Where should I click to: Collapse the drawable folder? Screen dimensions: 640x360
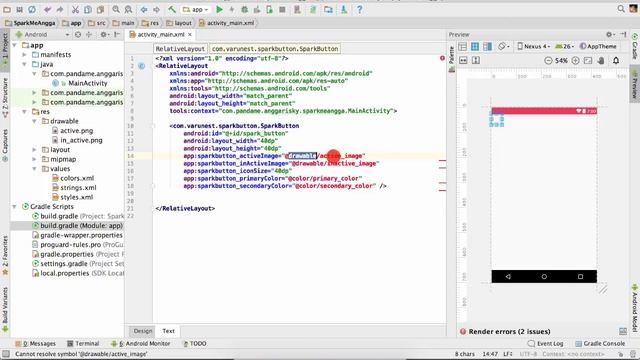tap(34, 121)
